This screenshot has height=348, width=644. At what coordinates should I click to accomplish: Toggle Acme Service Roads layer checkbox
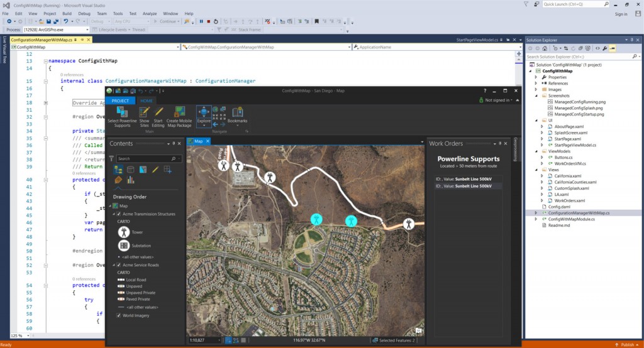119,264
